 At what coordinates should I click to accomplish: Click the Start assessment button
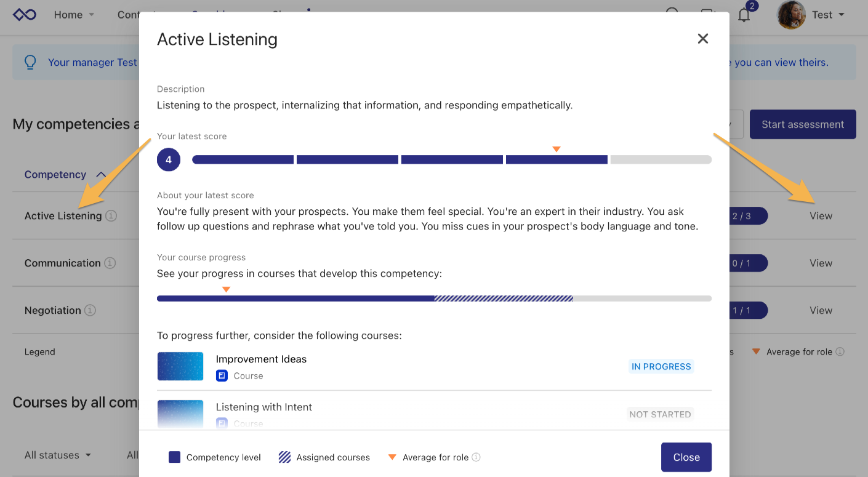click(802, 124)
